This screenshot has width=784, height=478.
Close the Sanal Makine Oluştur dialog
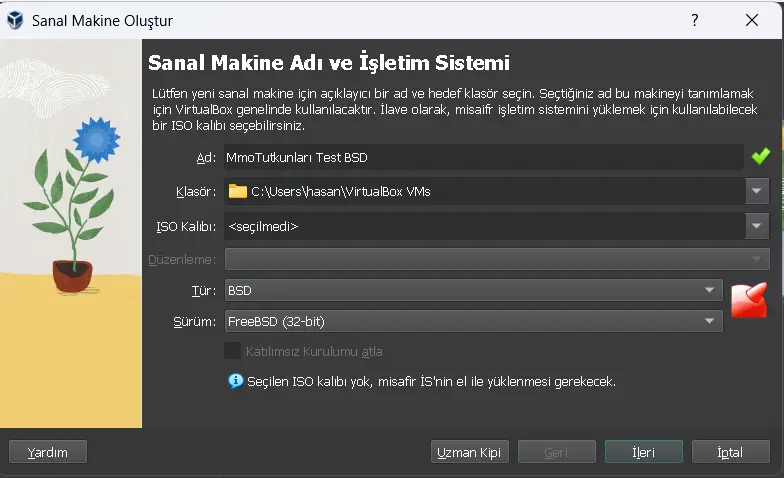752,20
